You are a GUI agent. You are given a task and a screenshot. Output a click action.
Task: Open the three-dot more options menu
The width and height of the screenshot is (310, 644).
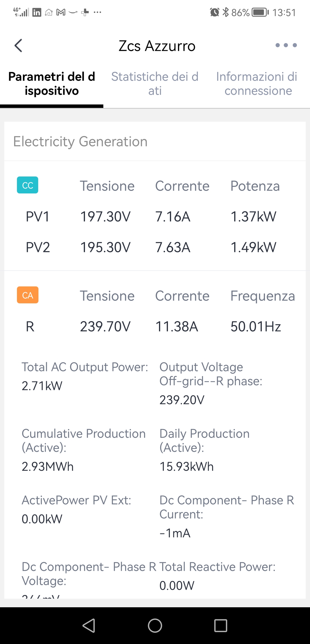[x=286, y=45]
